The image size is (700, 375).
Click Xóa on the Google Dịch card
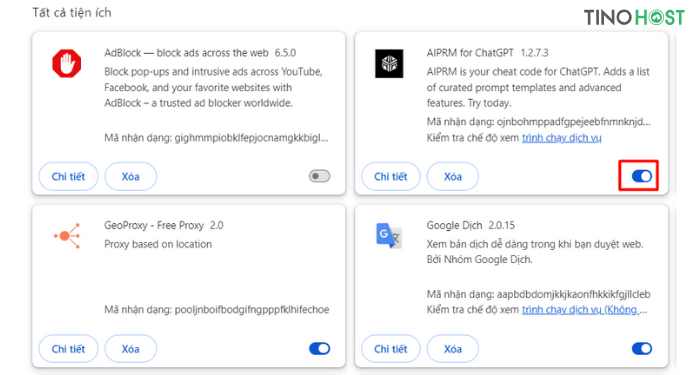(x=453, y=349)
